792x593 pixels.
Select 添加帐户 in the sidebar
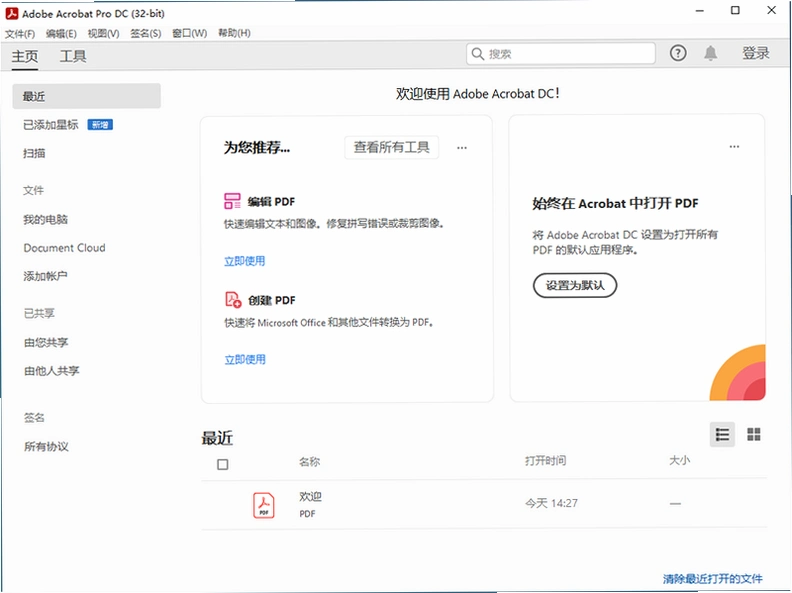[45, 276]
